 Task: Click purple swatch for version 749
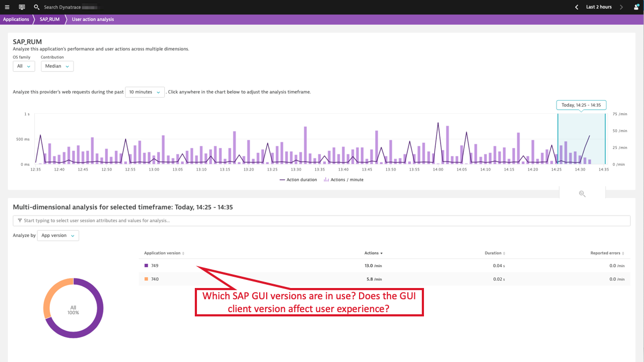[x=146, y=265]
